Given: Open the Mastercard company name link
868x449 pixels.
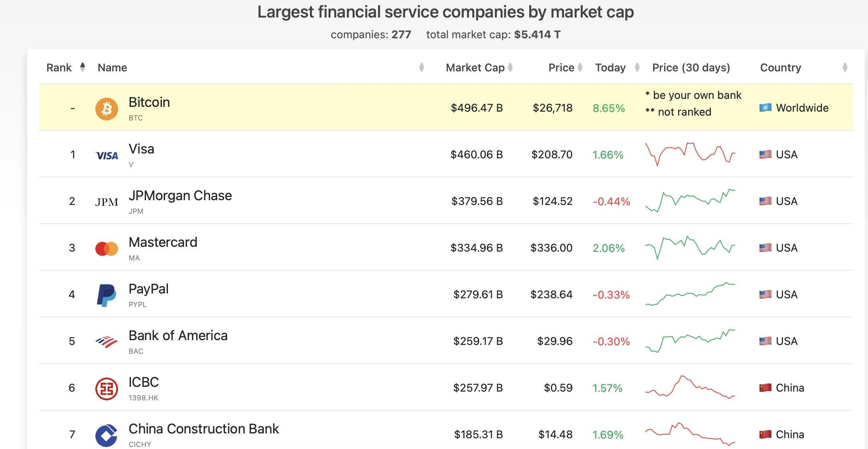Looking at the screenshot, I should 163,242.
